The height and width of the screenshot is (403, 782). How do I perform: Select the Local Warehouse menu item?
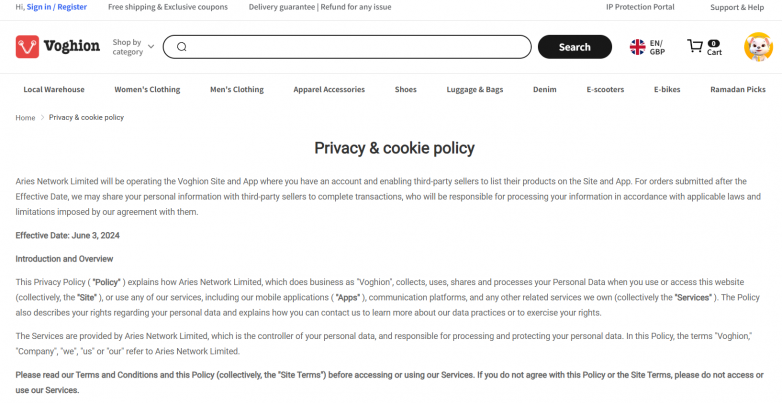tap(54, 89)
